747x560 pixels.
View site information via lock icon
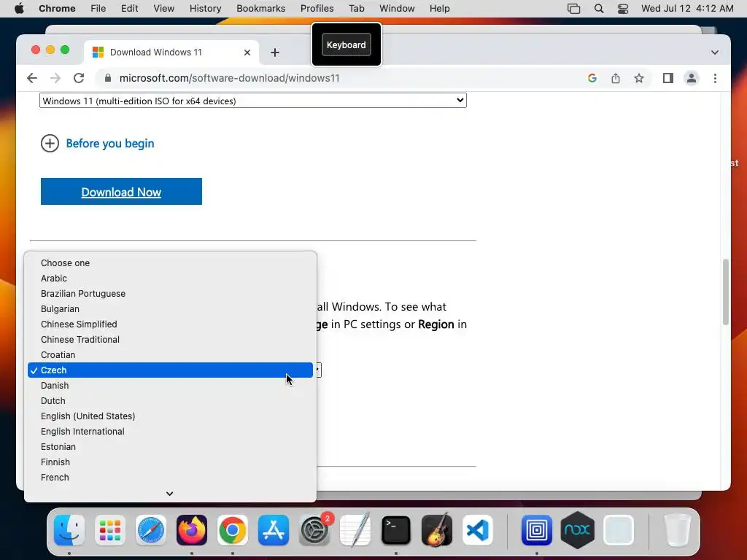click(x=108, y=78)
